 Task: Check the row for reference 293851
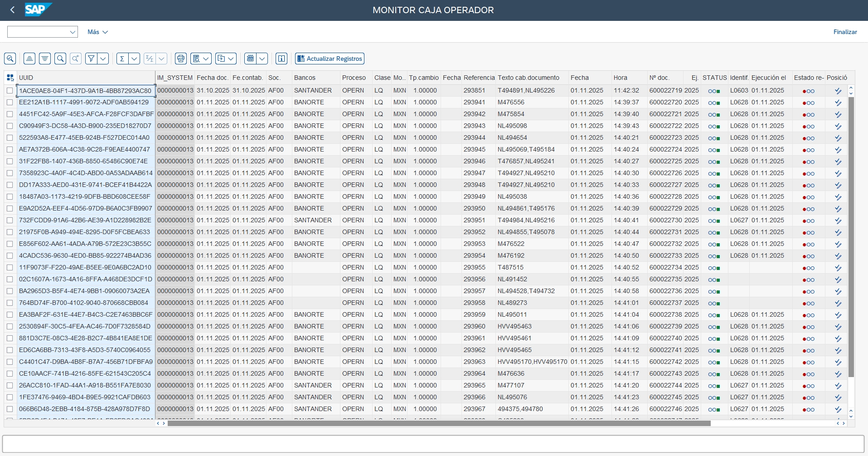(x=10, y=91)
